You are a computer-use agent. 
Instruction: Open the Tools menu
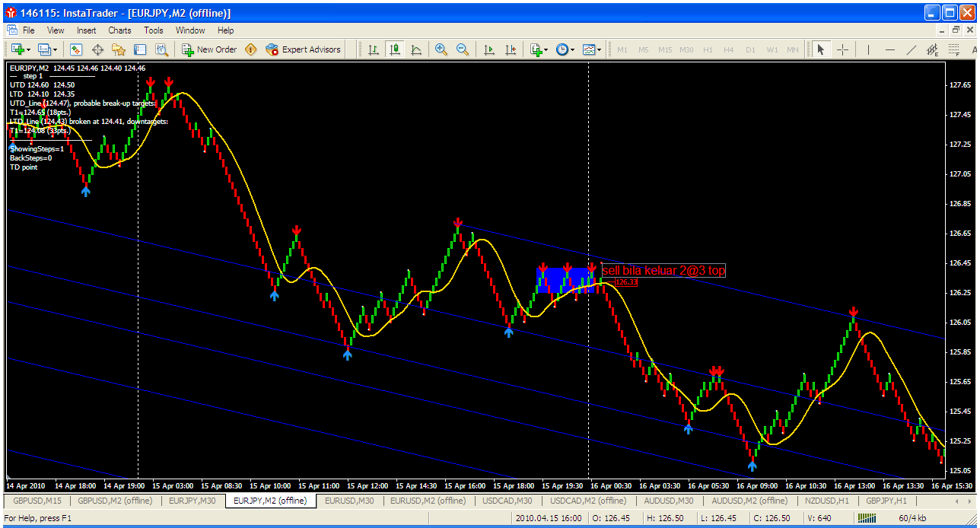tap(154, 30)
